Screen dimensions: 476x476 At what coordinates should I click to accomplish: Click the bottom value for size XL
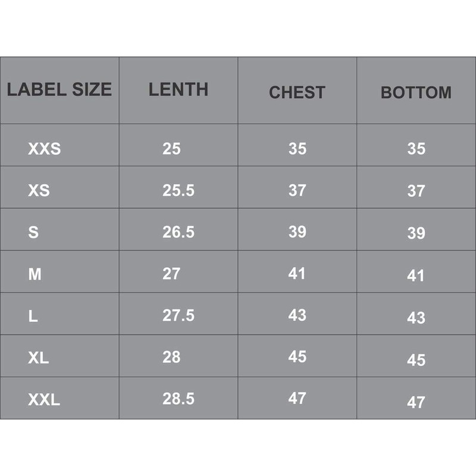416,360
